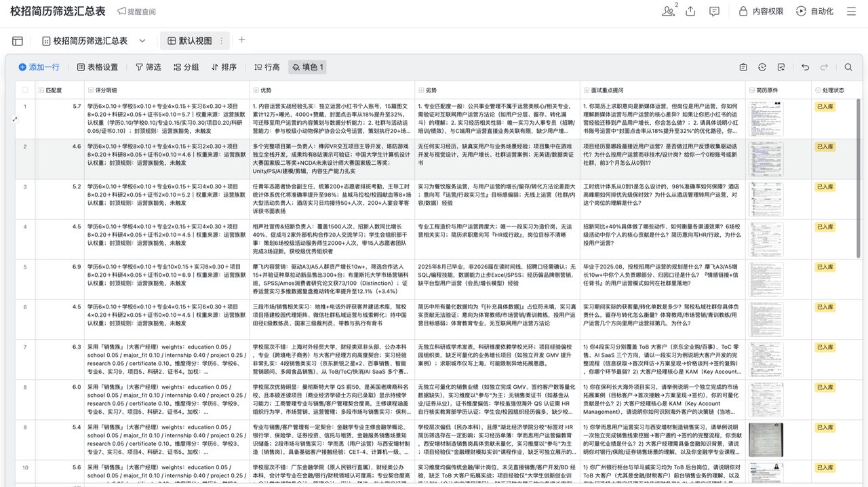The image size is (868, 487).
Task: Click 提醒查阅 remind to review
Action: click(x=136, y=12)
